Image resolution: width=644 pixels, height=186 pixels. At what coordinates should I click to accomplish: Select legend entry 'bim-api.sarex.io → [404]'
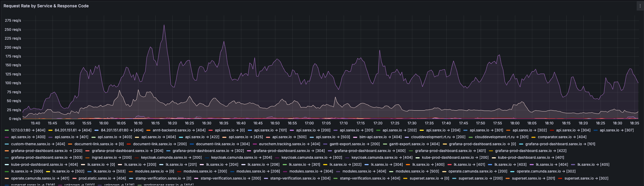coord(380,137)
